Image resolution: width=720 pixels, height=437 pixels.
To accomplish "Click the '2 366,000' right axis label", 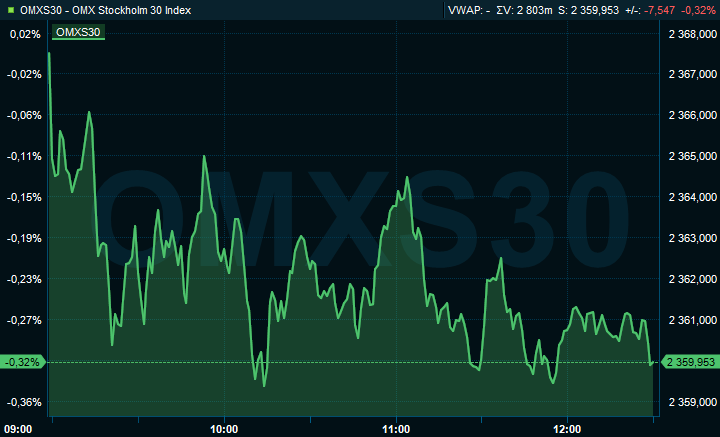I will coord(693,115).
